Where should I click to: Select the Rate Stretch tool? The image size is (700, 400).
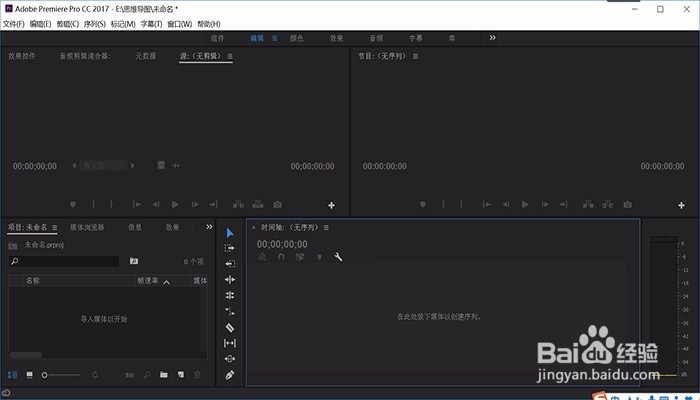(x=230, y=311)
